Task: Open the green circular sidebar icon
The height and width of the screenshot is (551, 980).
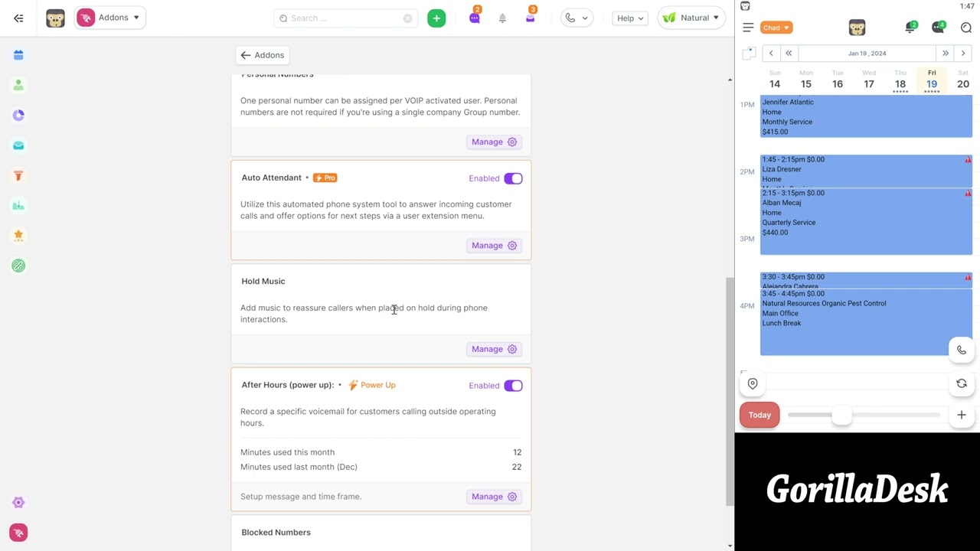Action: (18, 266)
